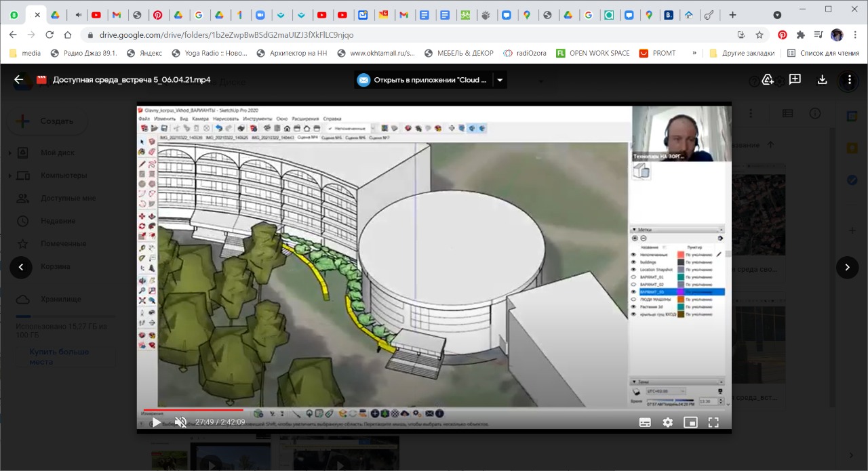Play the video

point(157,422)
